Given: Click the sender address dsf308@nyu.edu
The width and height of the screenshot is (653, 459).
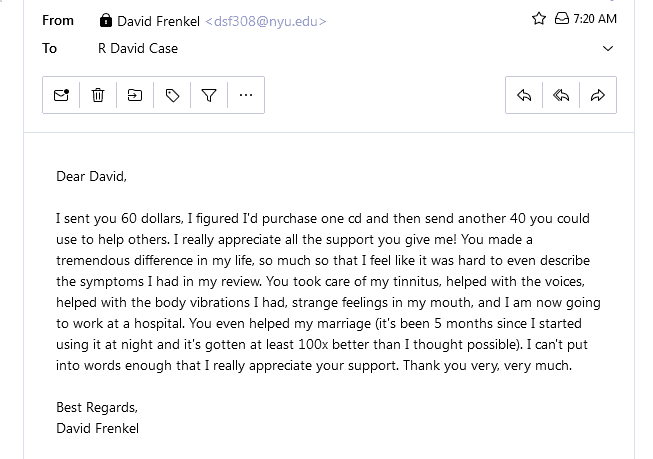Looking at the screenshot, I should 265,21.
